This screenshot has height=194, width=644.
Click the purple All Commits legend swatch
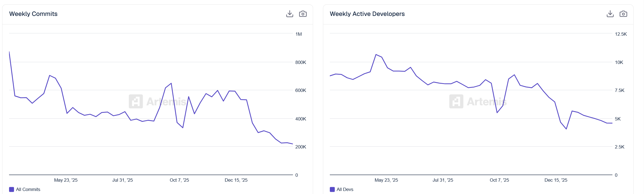pyautogui.click(x=12, y=189)
